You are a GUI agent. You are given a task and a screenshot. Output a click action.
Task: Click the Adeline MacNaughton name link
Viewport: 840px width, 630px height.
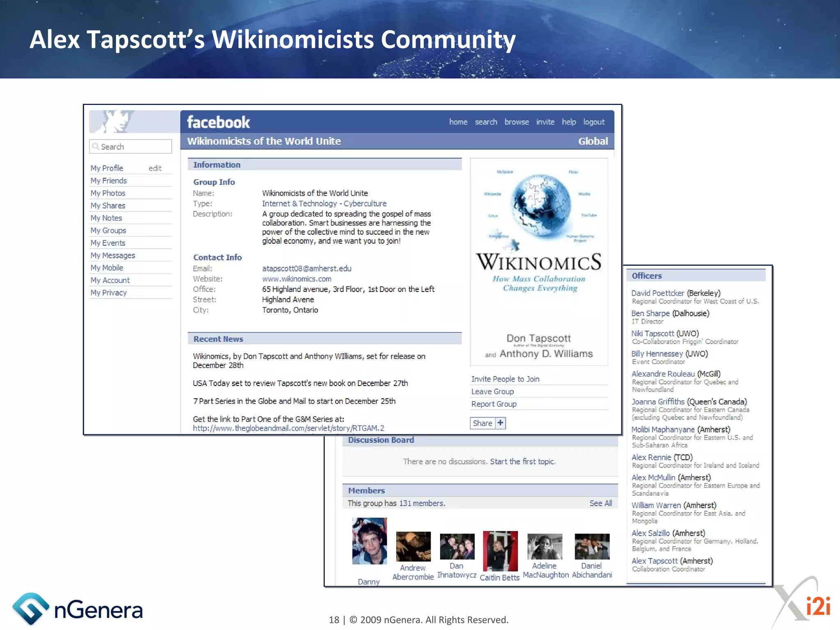(546, 571)
